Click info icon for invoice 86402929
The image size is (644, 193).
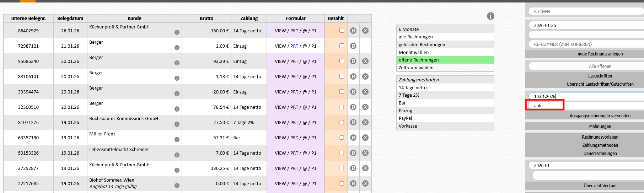[x=177, y=32]
